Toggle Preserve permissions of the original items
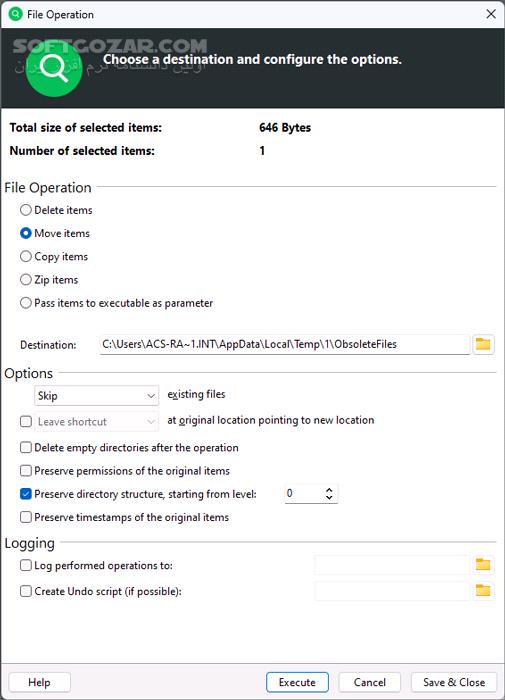This screenshot has width=505, height=700. coord(26,471)
